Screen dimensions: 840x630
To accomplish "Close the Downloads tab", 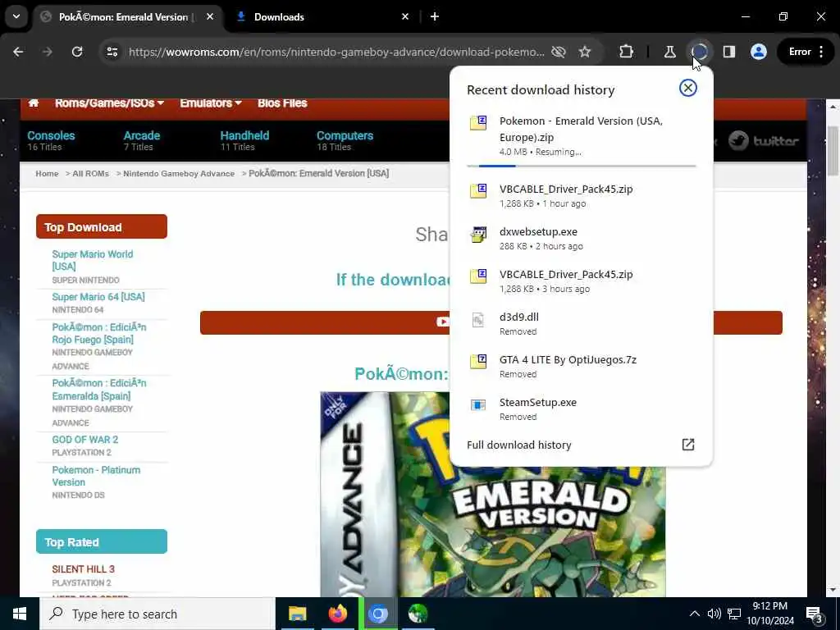I will pos(405,16).
